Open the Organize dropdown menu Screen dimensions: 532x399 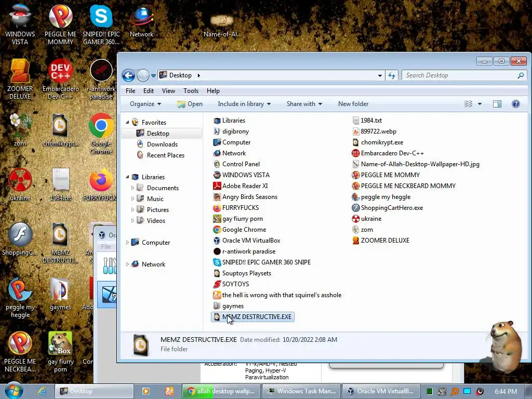tap(145, 104)
